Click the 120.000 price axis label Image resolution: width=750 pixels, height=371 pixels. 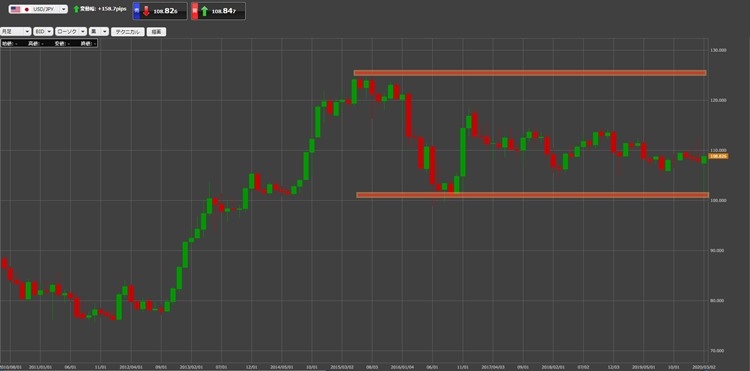tap(719, 100)
